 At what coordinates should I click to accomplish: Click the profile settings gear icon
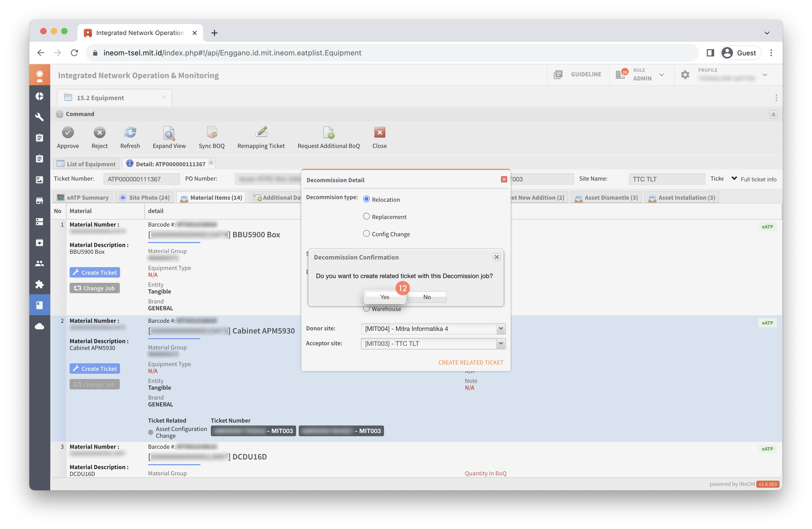click(685, 75)
